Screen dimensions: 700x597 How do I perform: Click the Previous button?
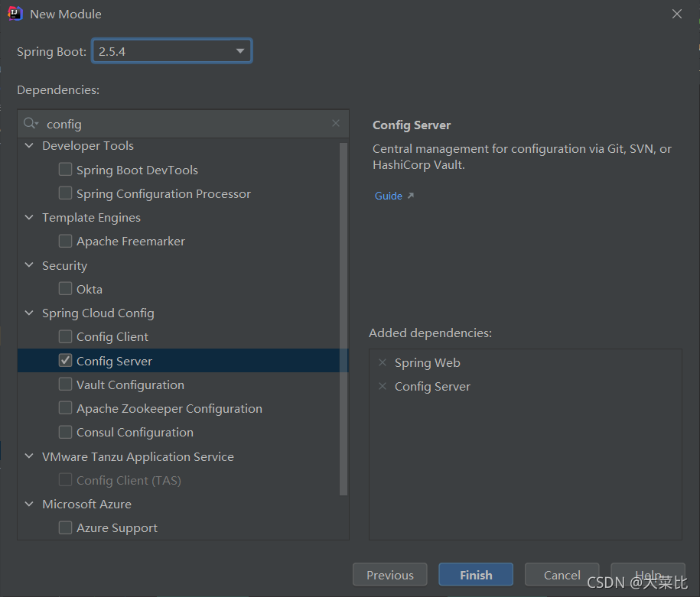coord(389,575)
